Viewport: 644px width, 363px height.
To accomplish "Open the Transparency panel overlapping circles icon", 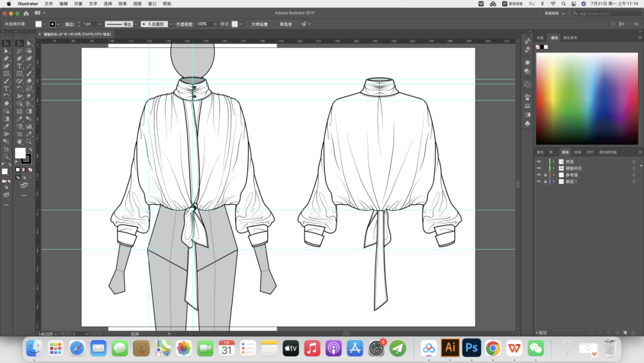I will 527,71.
